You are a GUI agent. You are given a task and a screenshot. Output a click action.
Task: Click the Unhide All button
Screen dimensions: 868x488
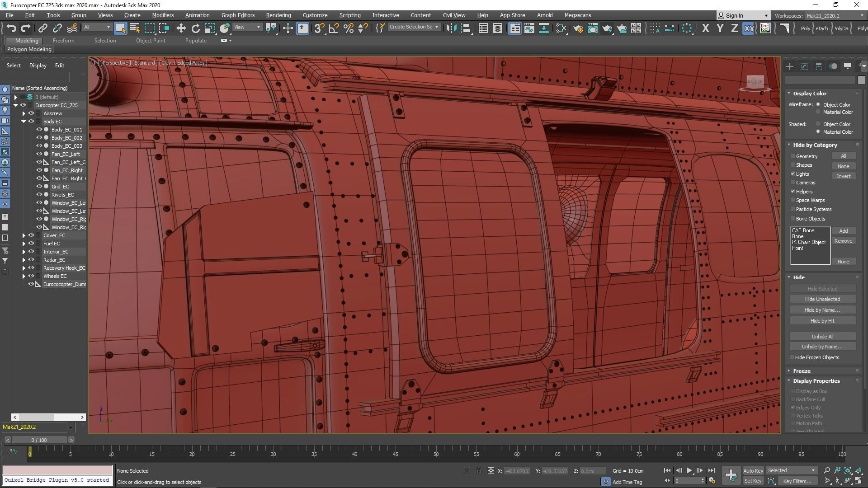coord(822,336)
